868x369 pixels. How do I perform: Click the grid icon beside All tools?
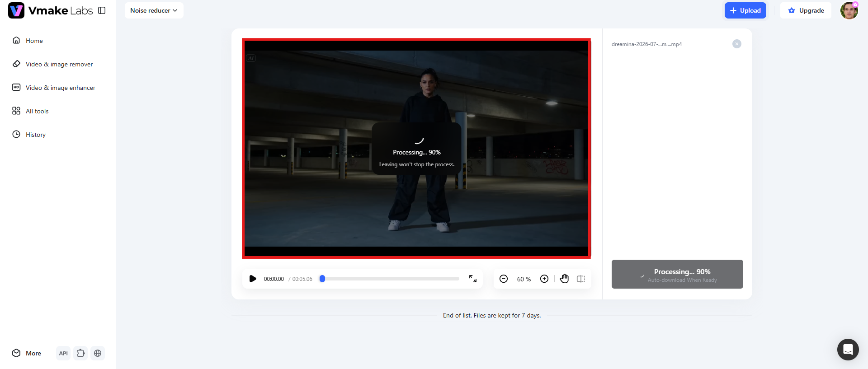pyautogui.click(x=16, y=111)
